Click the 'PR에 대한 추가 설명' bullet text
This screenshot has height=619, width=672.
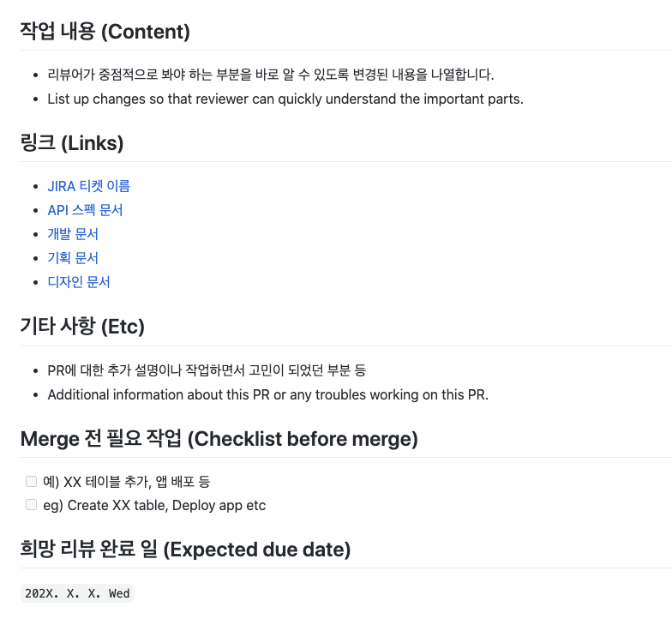coord(207,370)
